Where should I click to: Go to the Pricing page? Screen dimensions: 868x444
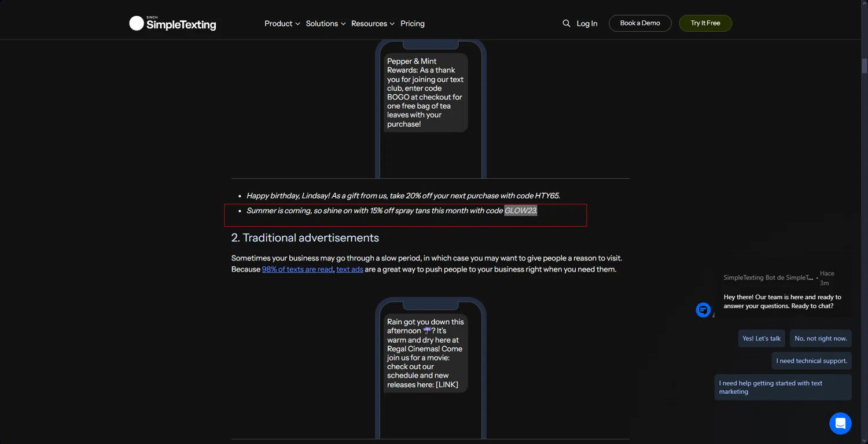click(413, 24)
